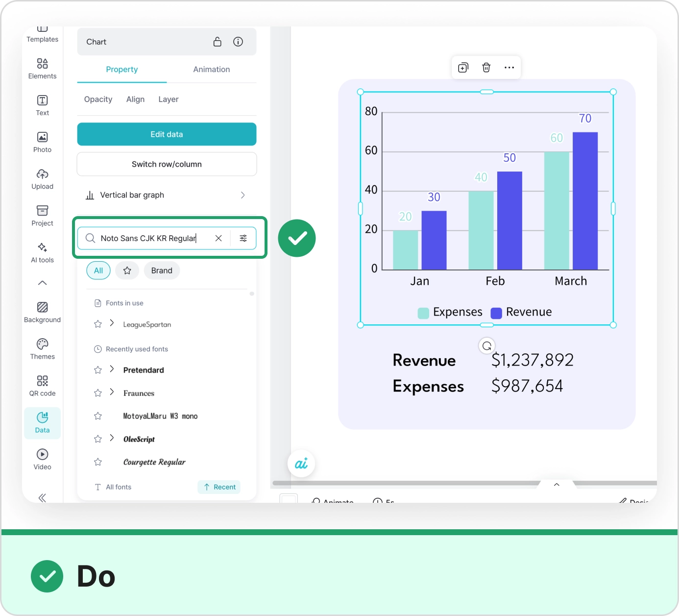Click the info icon in the Chart header
Screen dimensions: 679x616
238,42
